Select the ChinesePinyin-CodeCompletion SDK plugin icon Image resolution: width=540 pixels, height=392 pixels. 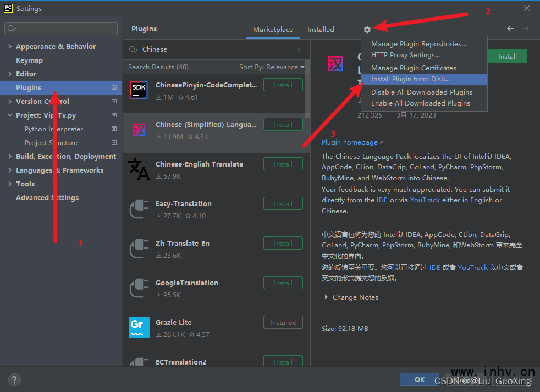click(139, 90)
